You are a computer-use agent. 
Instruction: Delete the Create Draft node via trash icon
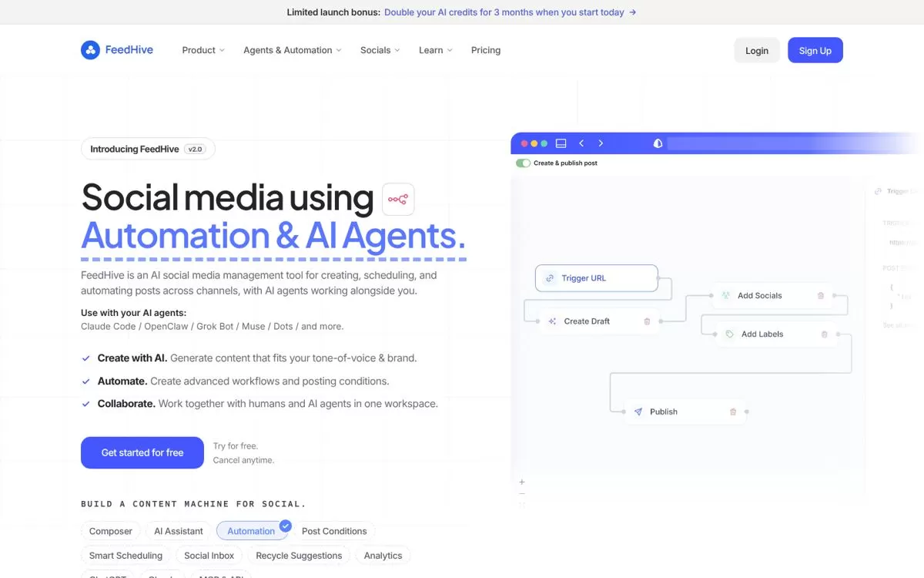coord(647,321)
